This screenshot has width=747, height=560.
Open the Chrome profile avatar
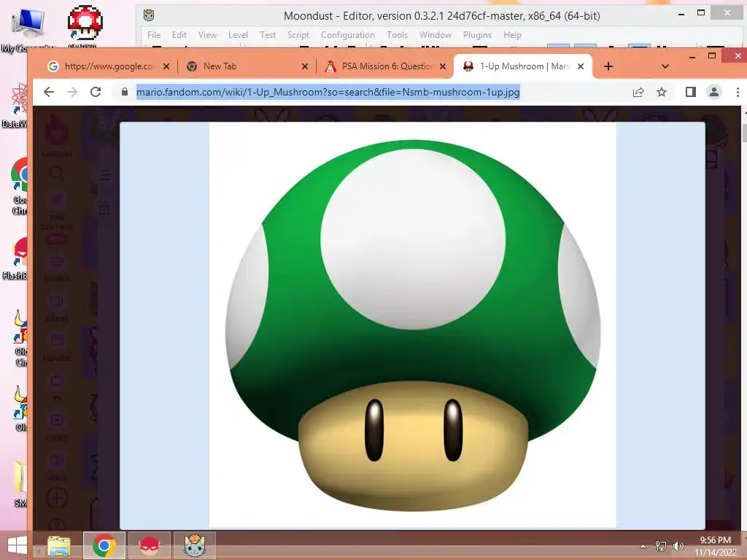click(x=713, y=92)
